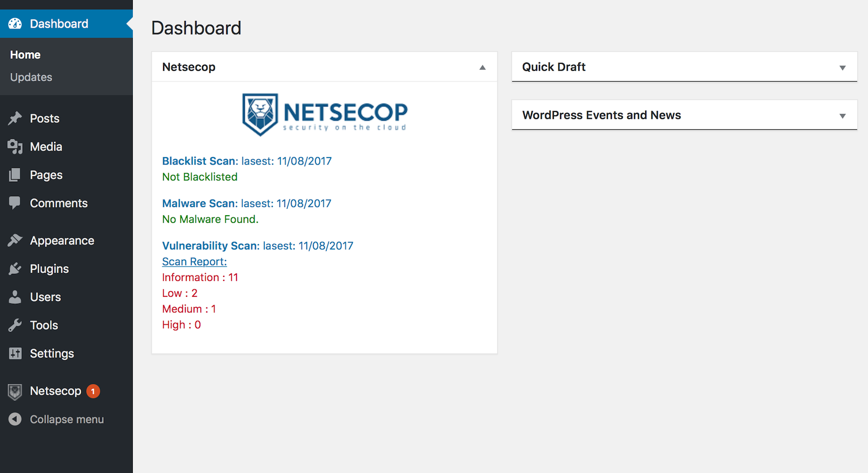The width and height of the screenshot is (868, 473).
Task: Click the Dashboard gauge icon
Action: 15,24
